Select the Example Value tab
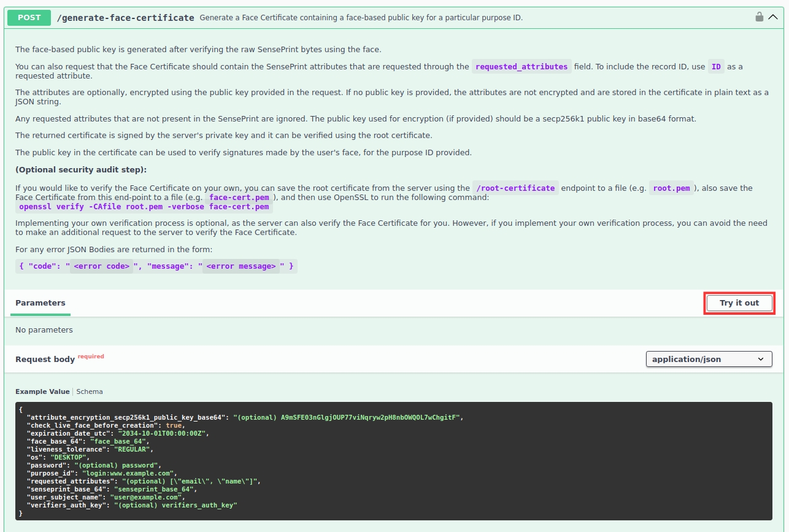The height and width of the screenshot is (532, 789). pos(42,391)
